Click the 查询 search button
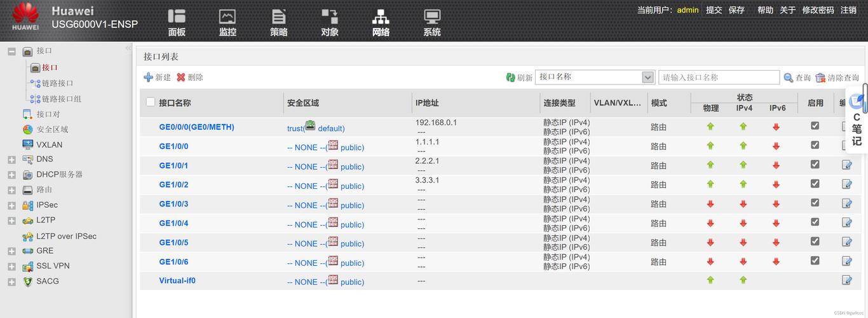The width and height of the screenshot is (868, 318). coord(797,78)
